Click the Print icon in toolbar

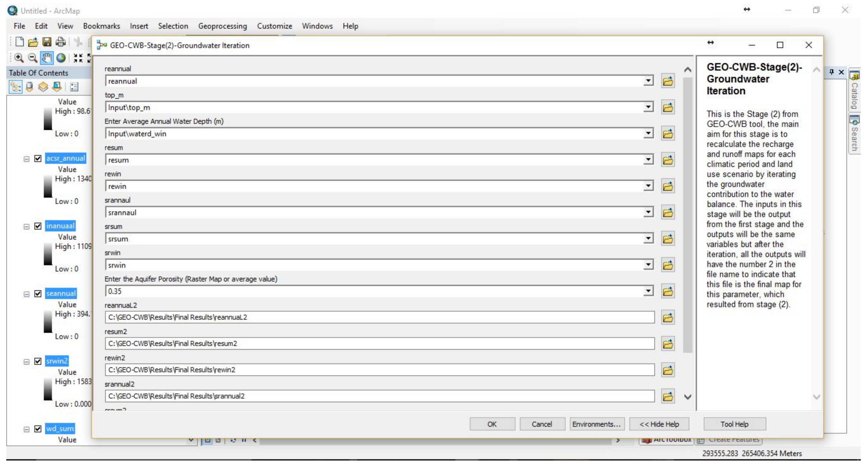click(x=61, y=42)
